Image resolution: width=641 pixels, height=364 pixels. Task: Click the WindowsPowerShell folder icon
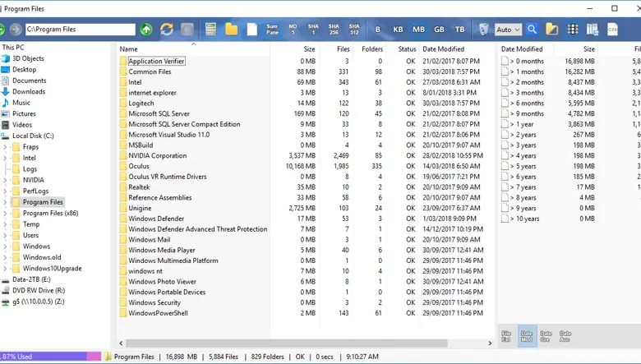click(123, 313)
